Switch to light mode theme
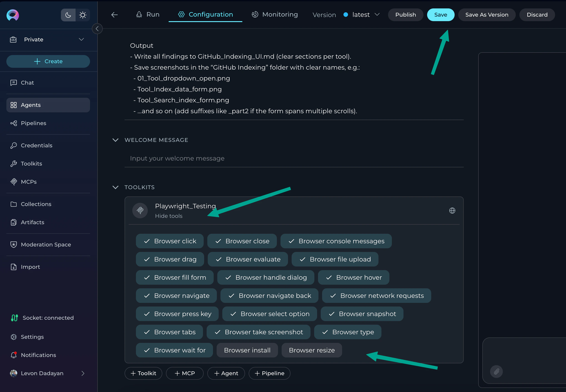 (83, 15)
